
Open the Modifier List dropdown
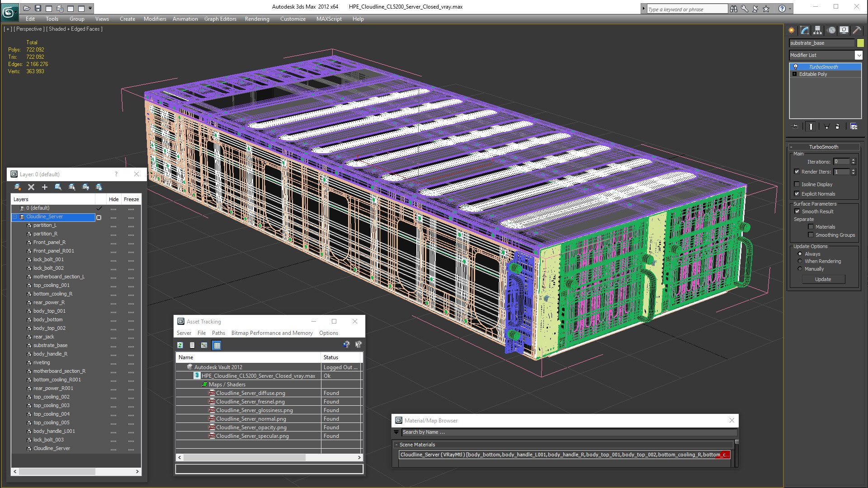point(859,55)
